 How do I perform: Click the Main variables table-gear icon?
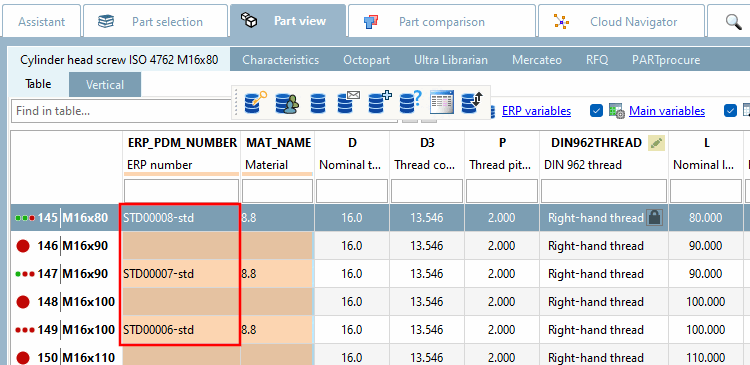[x=617, y=111]
